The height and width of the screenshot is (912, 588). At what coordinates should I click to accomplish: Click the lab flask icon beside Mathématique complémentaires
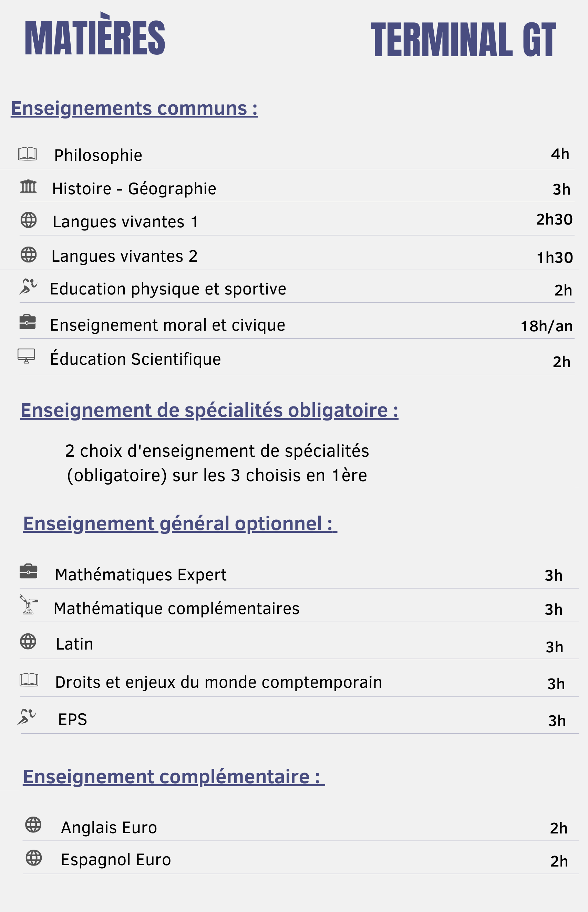tap(29, 604)
